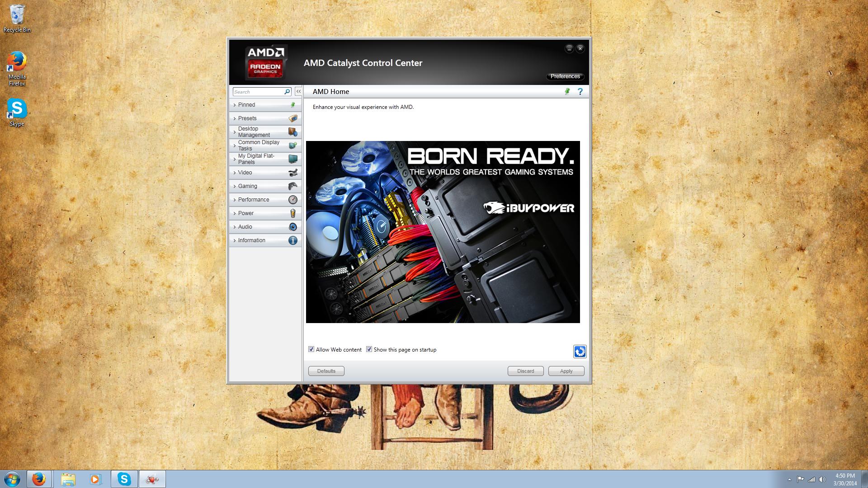Collapse the sidebar with the double-arrow button
The image size is (868, 488).
pos(298,91)
